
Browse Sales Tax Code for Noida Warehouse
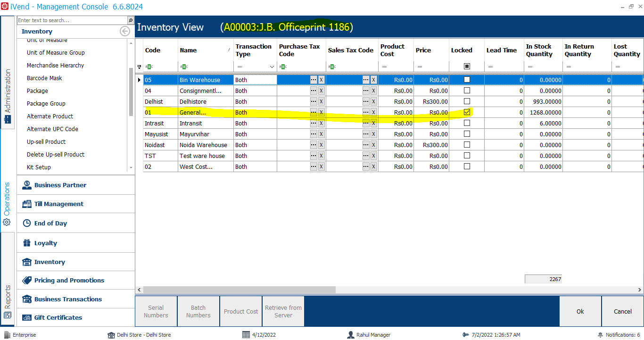coord(366,145)
